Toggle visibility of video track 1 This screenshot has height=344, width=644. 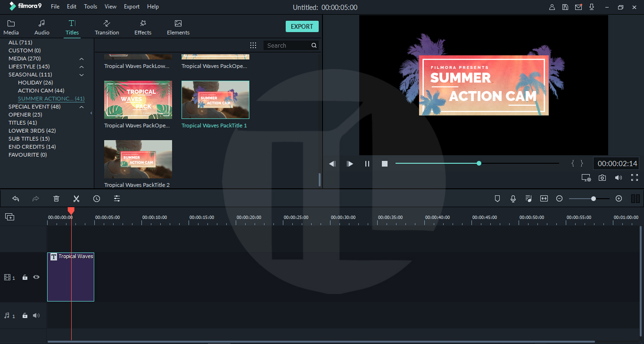click(36, 277)
